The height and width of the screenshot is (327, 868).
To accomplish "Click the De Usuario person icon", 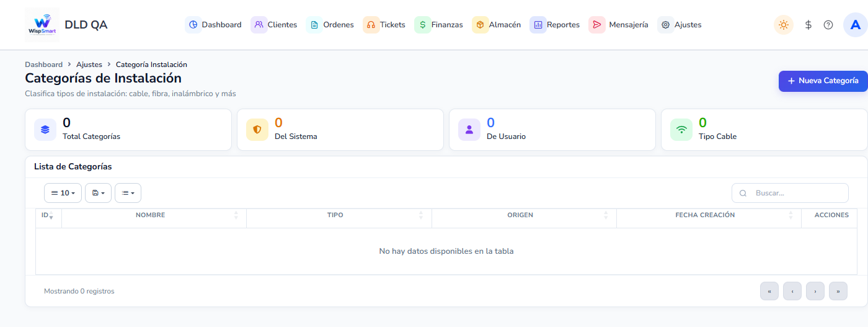I will click(469, 130).
